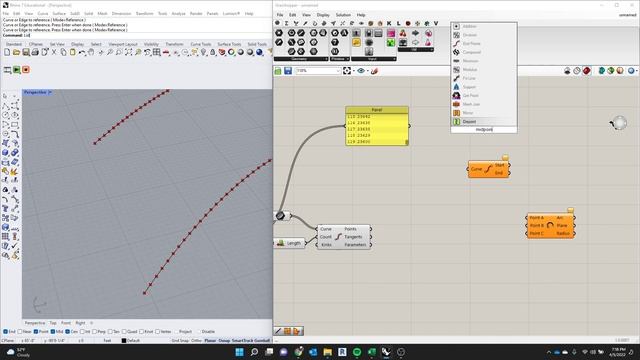The width and height of the screenshot is (640, 360).
Task: Click the Open folder icon in Rhino toolbar
Action: (x=16, y=52)
